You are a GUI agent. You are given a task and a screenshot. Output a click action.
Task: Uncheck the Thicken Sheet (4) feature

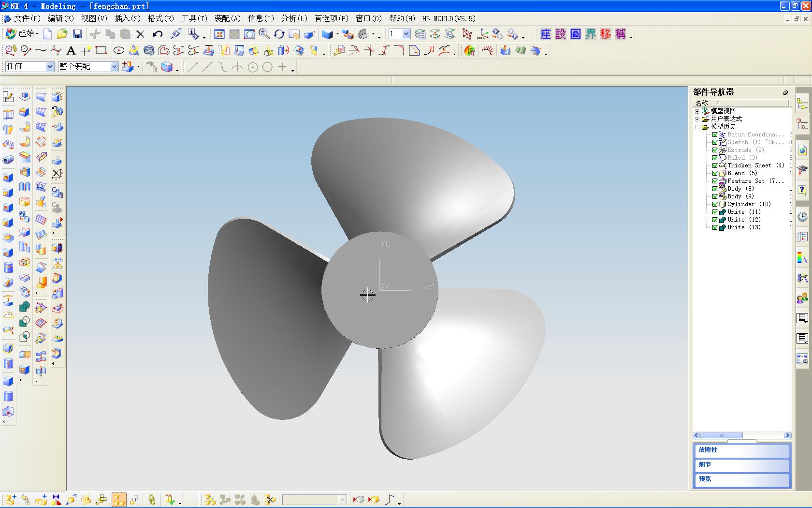pos(715,165)
